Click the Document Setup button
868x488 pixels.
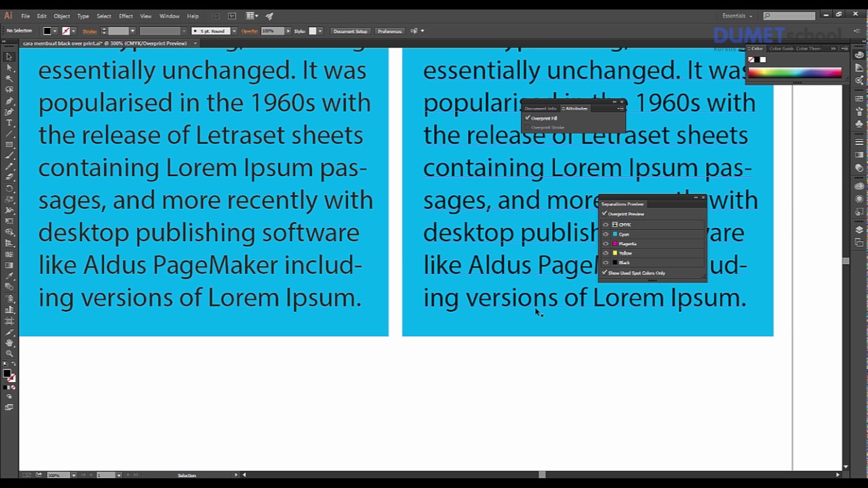point(351,31)
